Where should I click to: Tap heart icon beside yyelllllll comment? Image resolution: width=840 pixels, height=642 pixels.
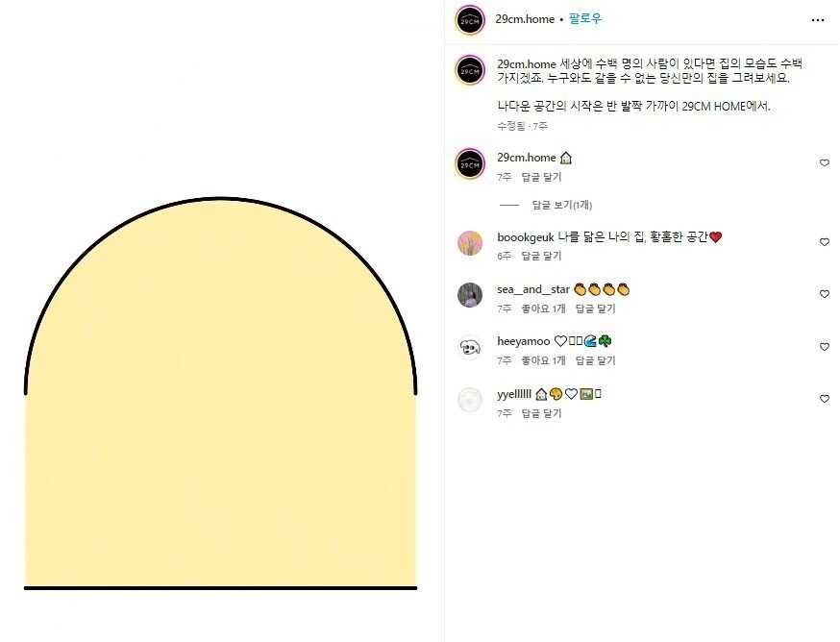(x=825, y=398)
